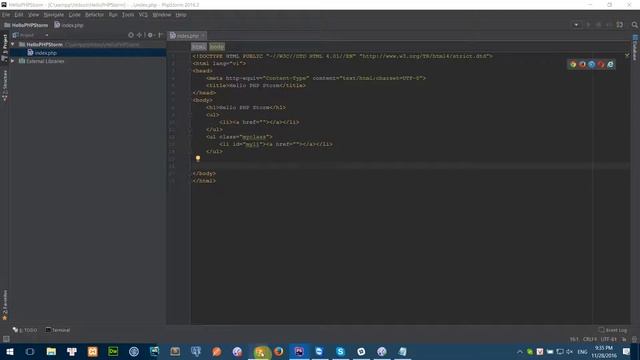Open the run configuration dropdown
Image resolution: width=640 pixels, height=360 pixels.
(576, 25)
